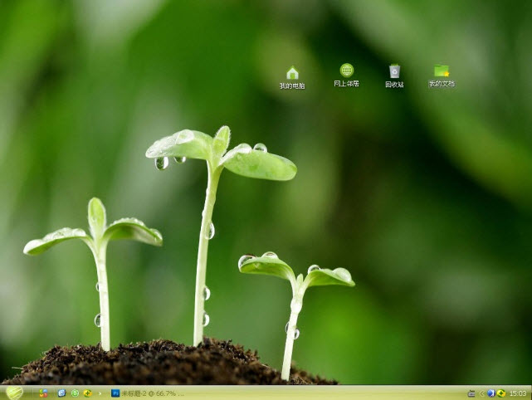Open the 我的电脑 desktop icon
Screen dimensions: 532x400
pos(292,73)
